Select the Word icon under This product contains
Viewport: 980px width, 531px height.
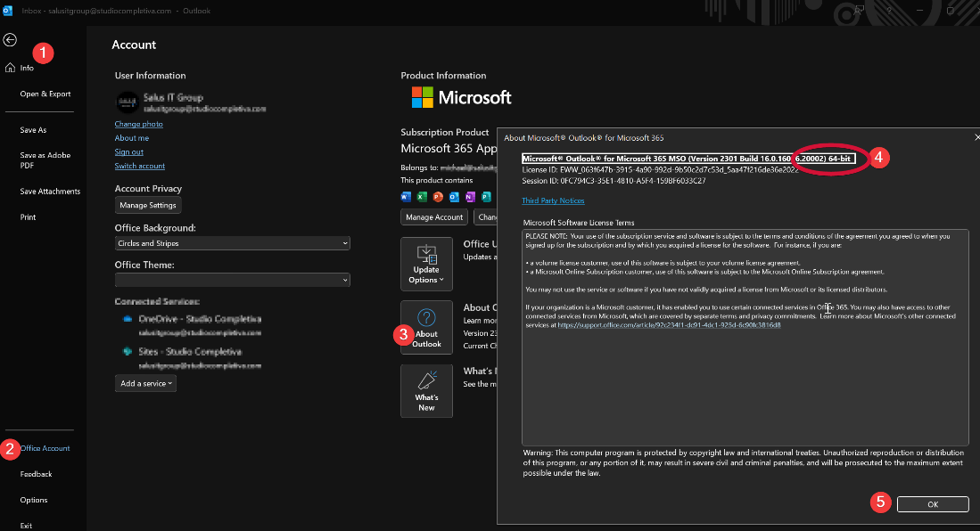(406, 197)
